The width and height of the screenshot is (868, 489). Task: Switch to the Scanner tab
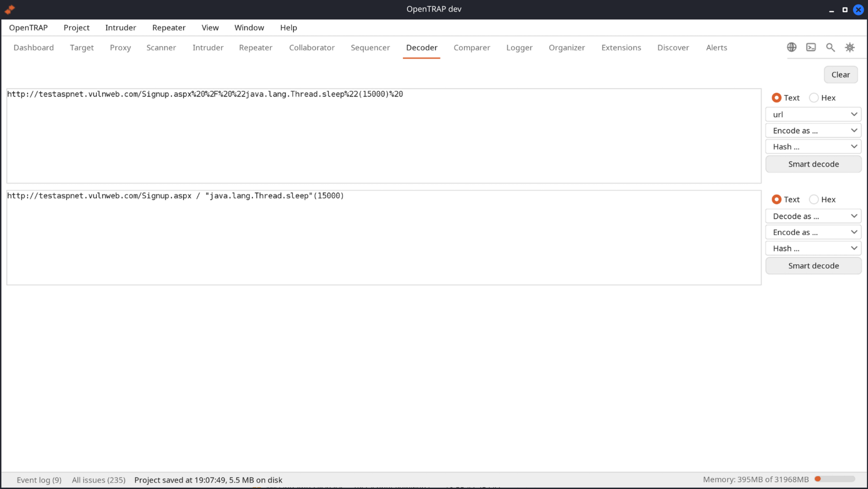point(161,48)
